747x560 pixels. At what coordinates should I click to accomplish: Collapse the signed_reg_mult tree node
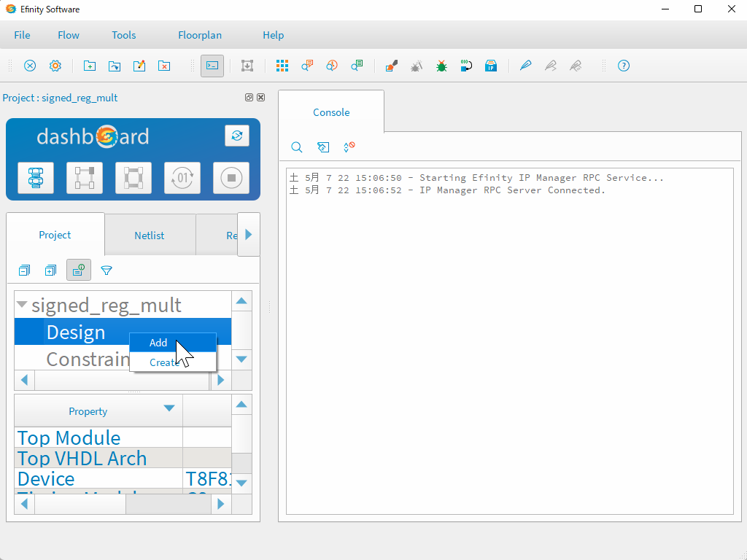[21, 305]
